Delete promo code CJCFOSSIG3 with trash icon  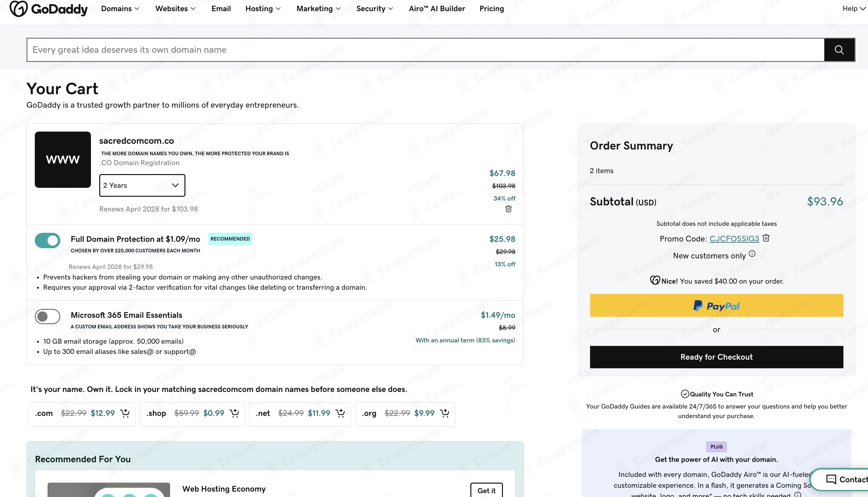click(766, 238)
